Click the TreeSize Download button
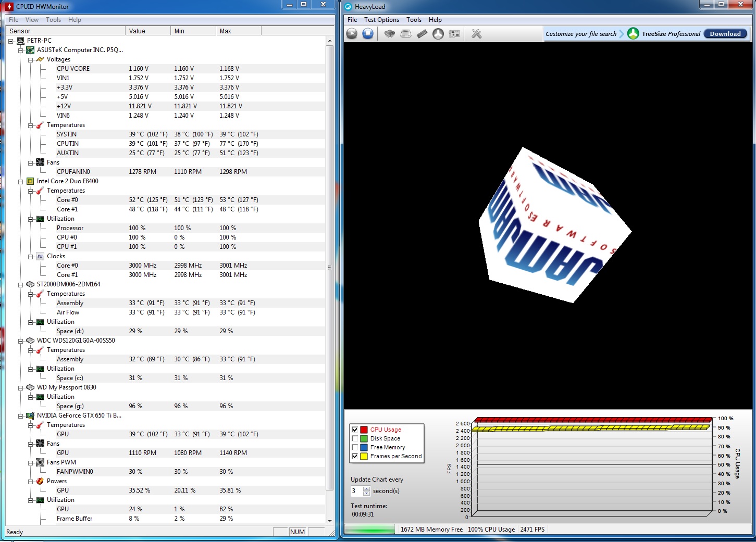756x542 pixels. point(725,34)
